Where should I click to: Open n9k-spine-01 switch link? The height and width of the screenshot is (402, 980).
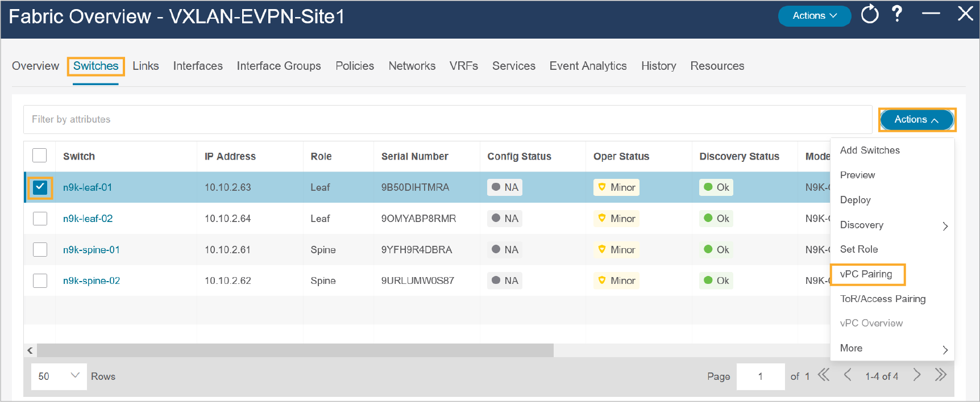(92, 250)
